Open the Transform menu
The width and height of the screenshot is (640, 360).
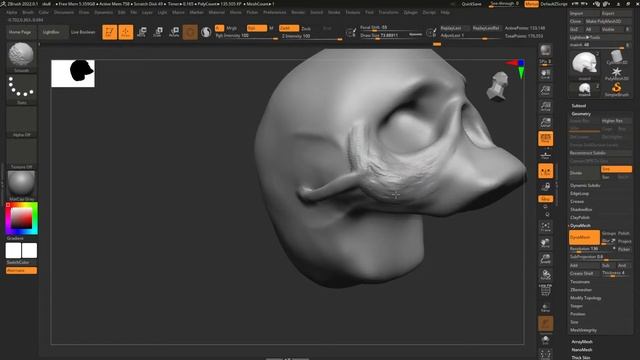point(388,13)
